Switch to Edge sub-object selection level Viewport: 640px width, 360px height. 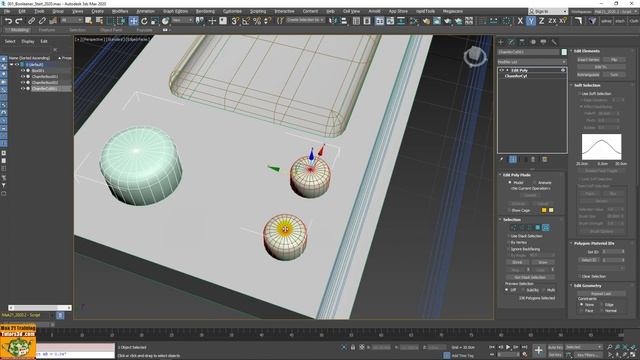pos(522,227)
